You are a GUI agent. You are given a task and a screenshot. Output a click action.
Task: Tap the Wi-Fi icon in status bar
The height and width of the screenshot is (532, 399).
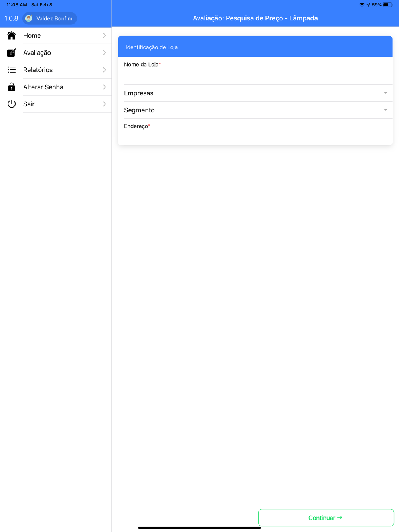(362, 5)
